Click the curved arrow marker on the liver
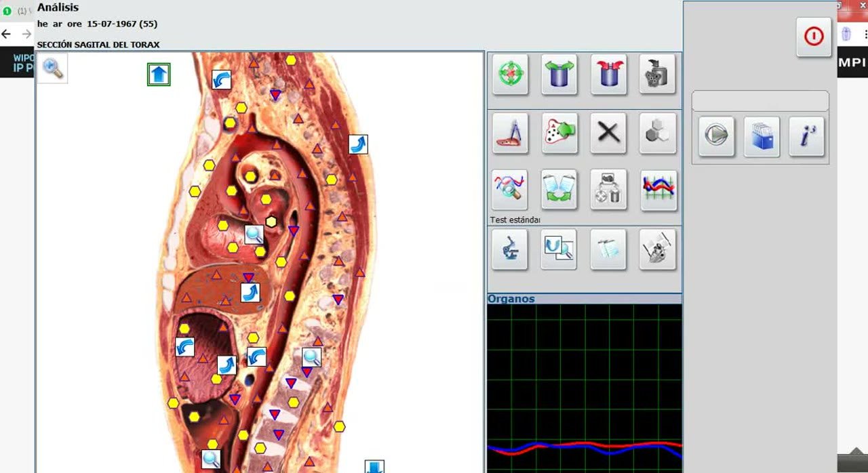This screenshot has height=473, width=868. pos(250,292)
